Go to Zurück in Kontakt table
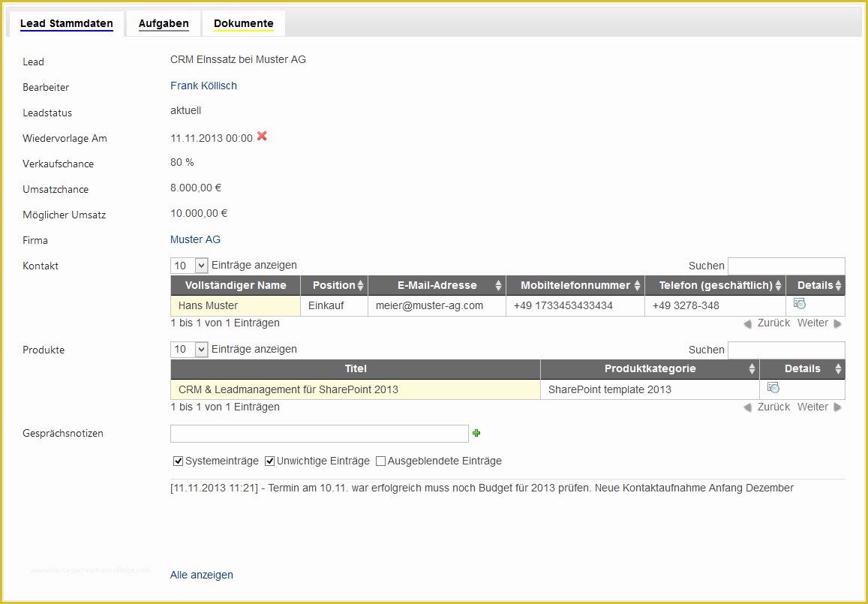Screen dimensions: 868x604 767,323
